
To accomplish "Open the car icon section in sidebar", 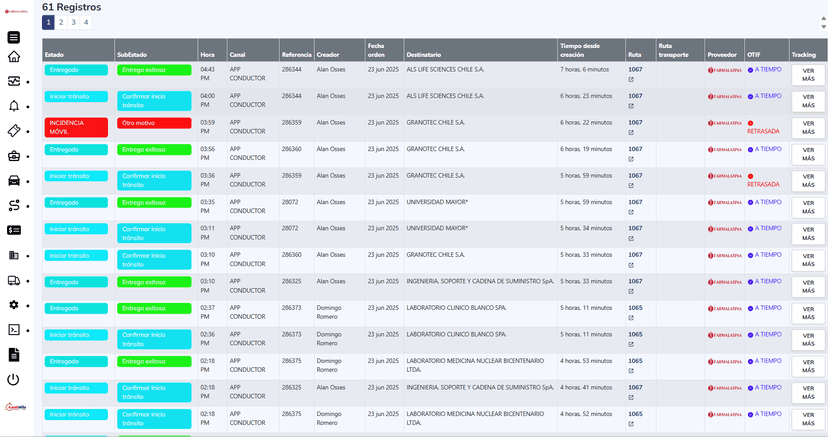I will 14,181.
